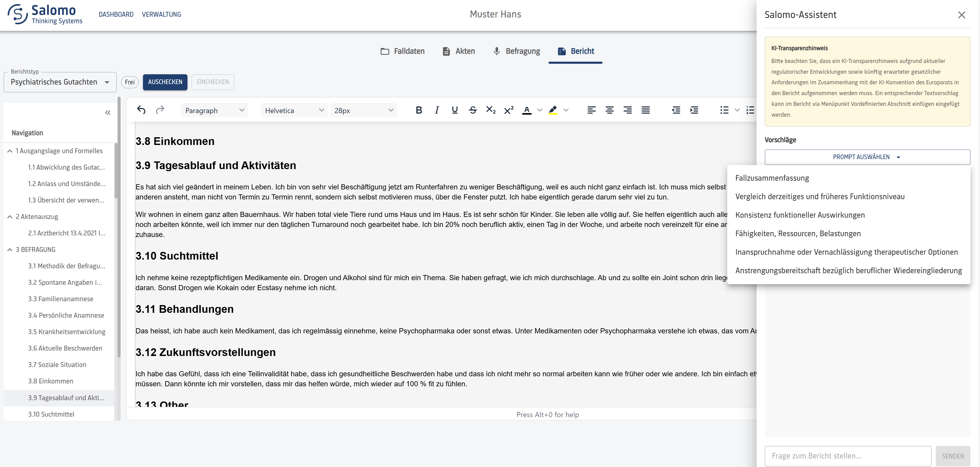
Task: Click the 3.12 Zukunftsvorstellungen heading in editor
Action: click(x=205, y=352)
